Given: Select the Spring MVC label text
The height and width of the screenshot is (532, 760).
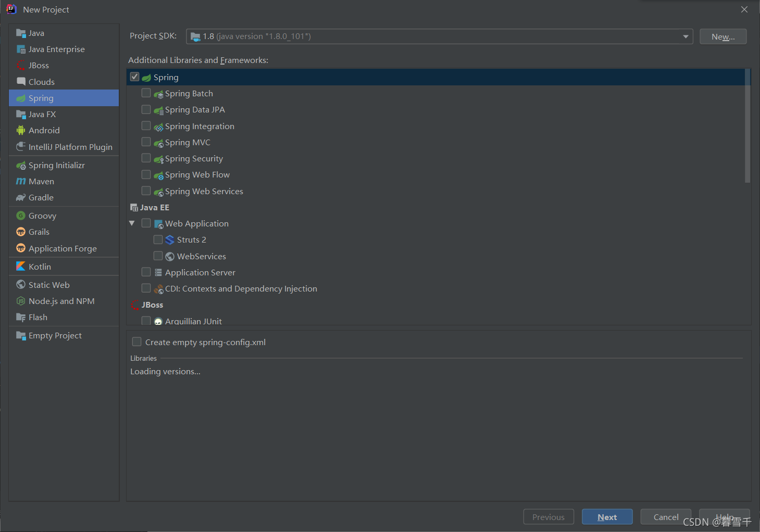Looking at the screenshot, I should coord(188,143).
